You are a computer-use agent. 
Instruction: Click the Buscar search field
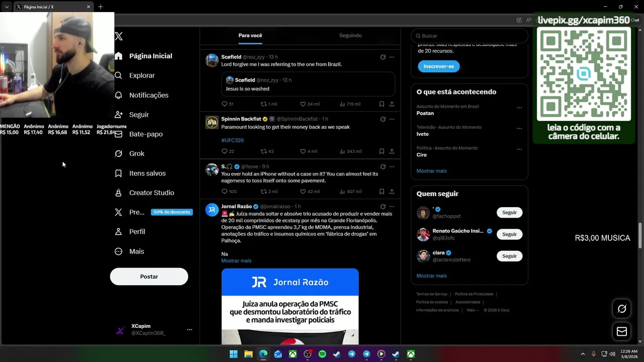point(469,36)
